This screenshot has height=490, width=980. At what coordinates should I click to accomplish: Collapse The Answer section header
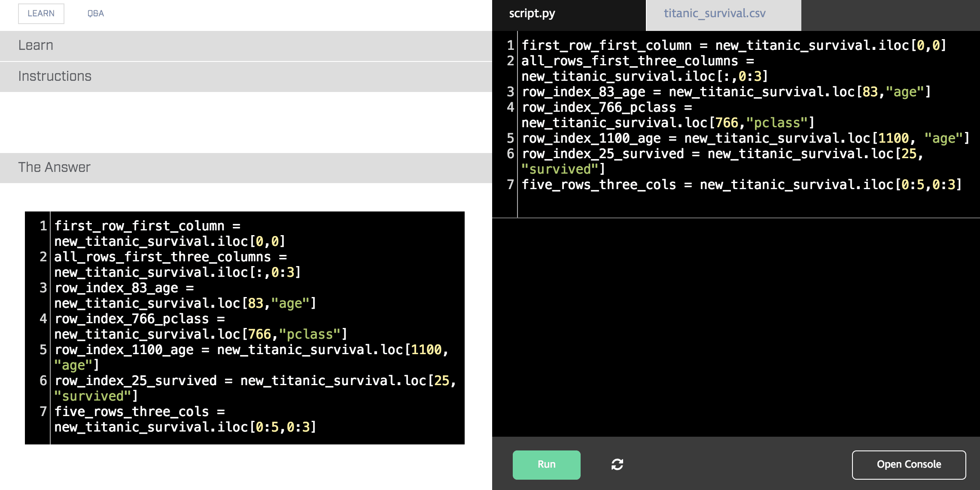246,168
